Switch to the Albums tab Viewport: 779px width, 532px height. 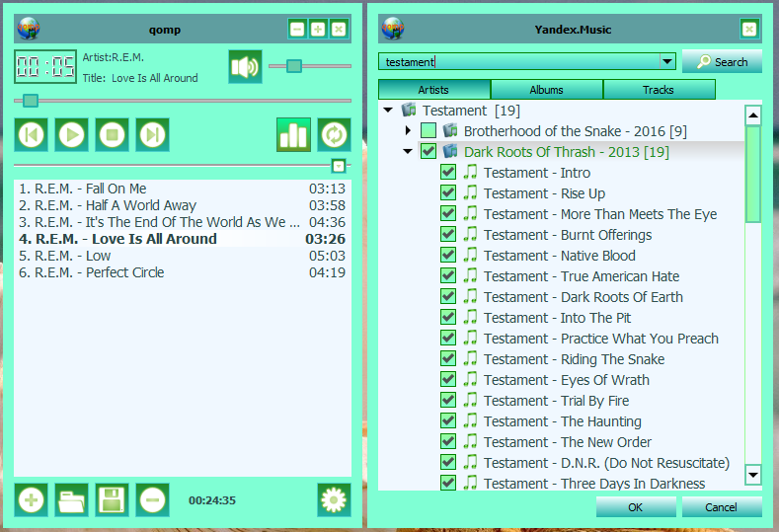[x=547, y=90]
